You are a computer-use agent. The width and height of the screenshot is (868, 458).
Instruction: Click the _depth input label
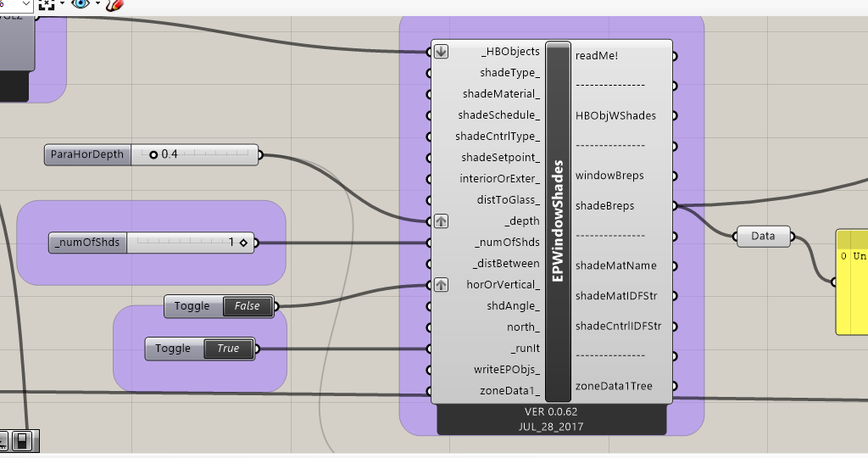[x=522, y=221]
